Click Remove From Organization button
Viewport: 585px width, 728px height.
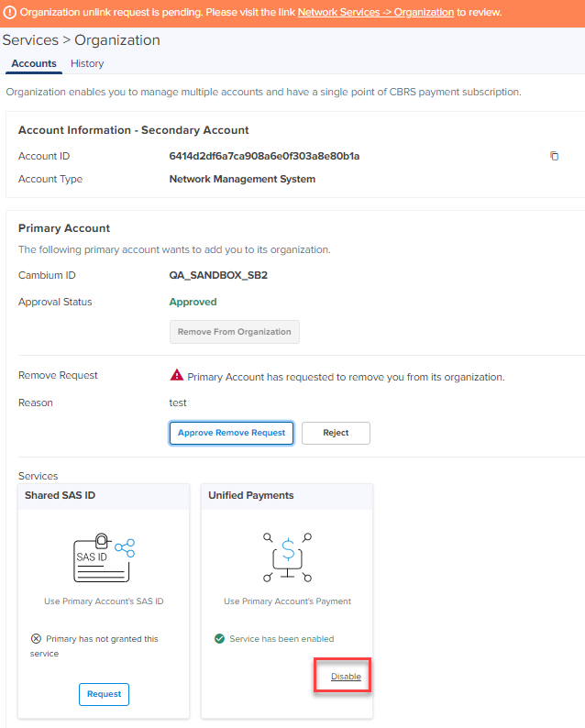tap(234, 332)
